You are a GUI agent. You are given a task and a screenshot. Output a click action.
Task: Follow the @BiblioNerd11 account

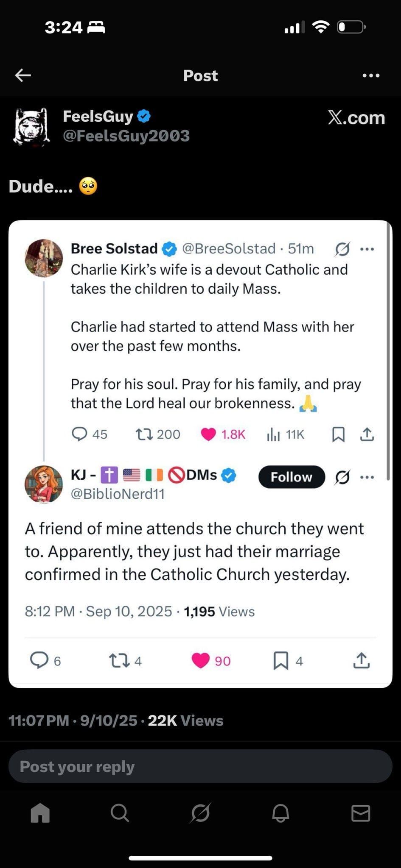coord(292,477)
